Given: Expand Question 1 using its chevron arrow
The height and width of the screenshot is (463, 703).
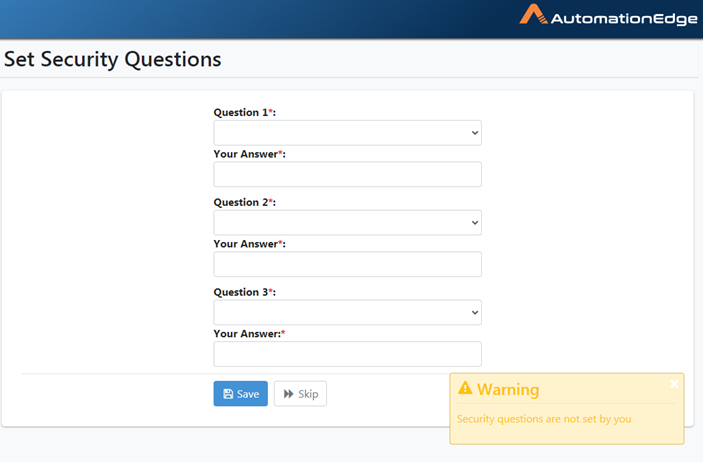Looking at the screenshot, I should 475,133.
